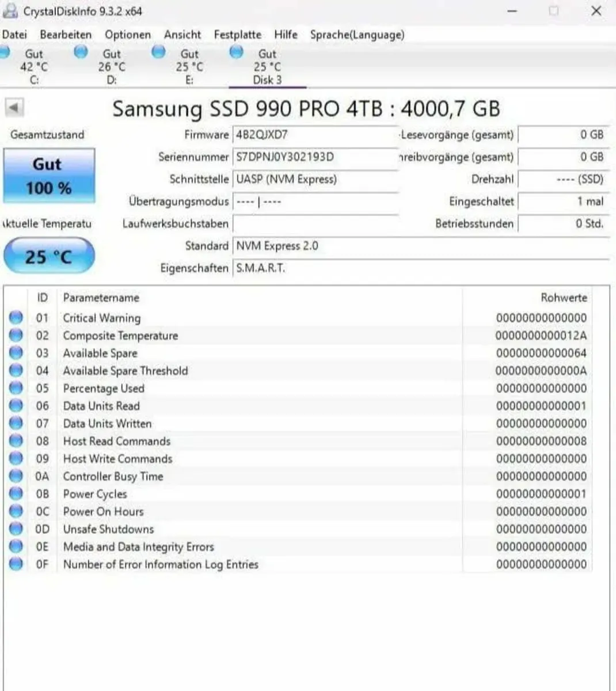
Task: Switch to drive E: disk tab
Action: (x=189, y=66)
